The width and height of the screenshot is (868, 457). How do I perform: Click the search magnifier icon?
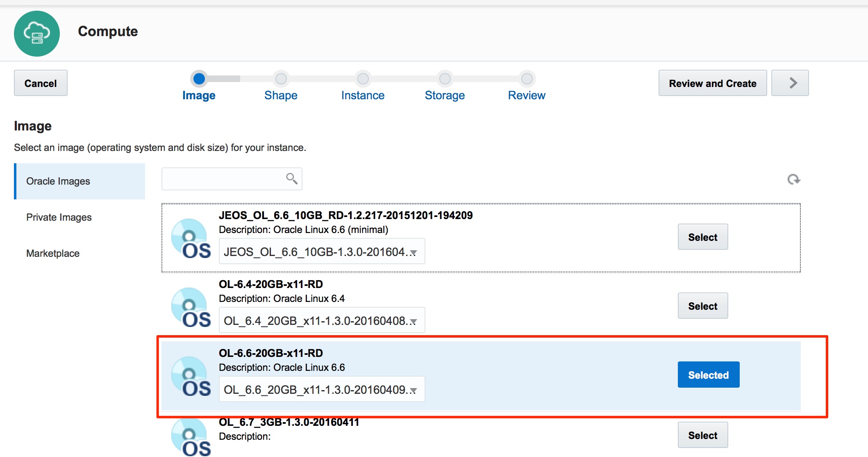[291, 178]
